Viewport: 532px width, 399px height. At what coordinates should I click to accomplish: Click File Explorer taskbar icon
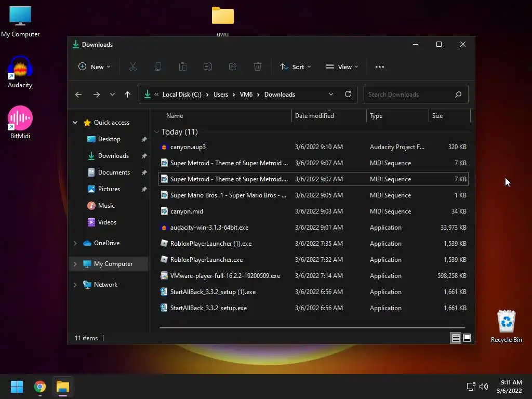coord(63,387)
